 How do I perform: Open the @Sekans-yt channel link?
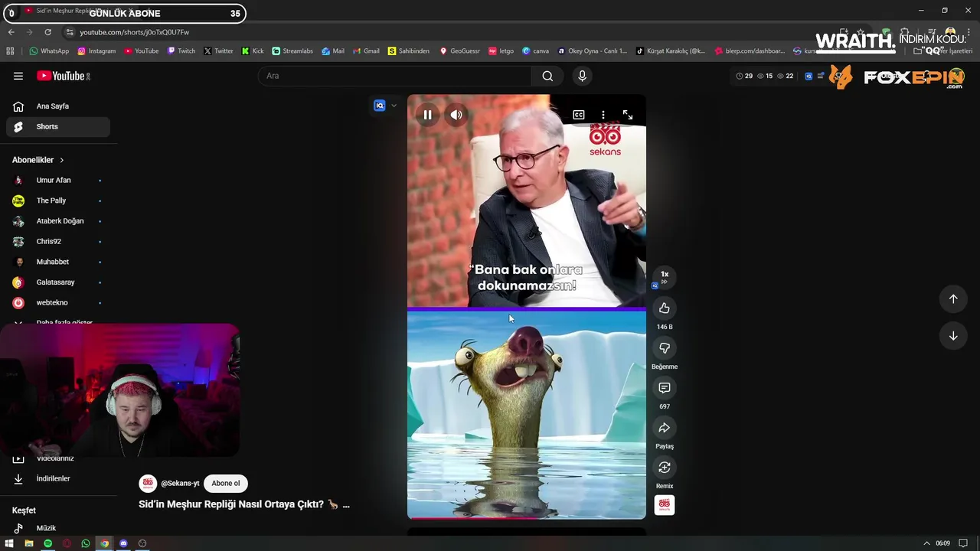point(180,484)
